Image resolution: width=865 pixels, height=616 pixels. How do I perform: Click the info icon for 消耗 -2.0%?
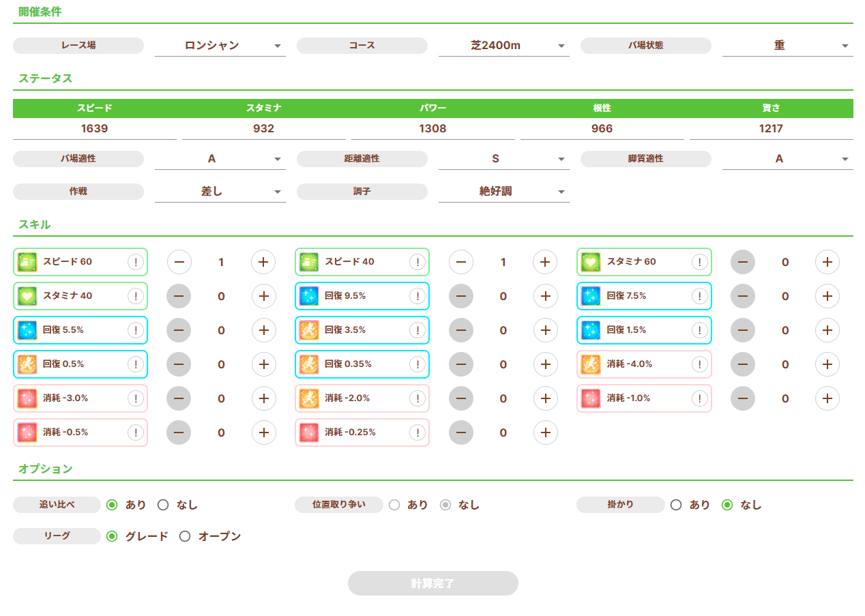click(417, 398)
